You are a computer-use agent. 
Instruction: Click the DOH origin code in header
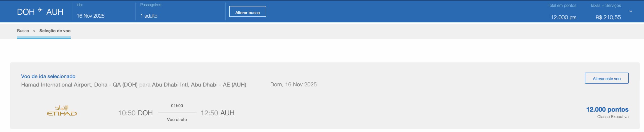tap(26, 12)
